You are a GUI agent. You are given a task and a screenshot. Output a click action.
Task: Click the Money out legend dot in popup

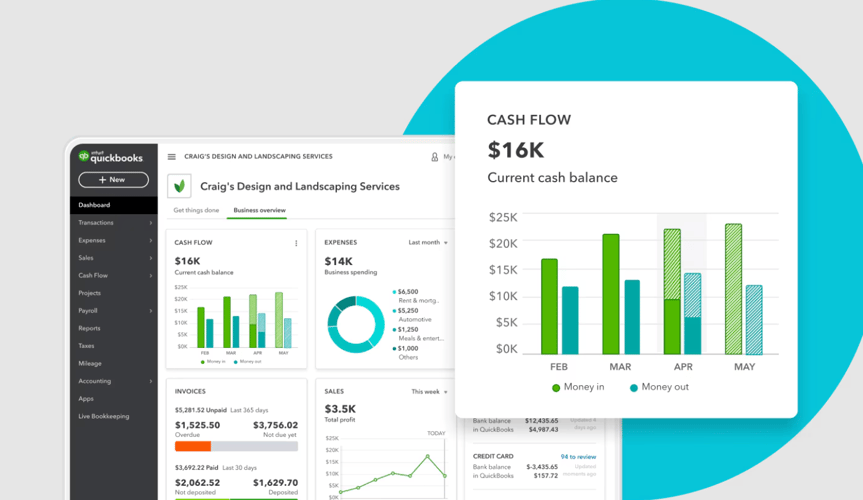click(633, 388)
